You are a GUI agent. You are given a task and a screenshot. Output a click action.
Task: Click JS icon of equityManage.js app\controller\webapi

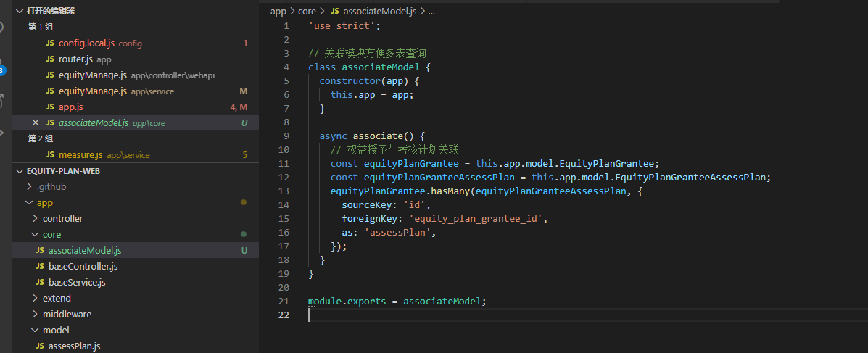(x=50, y=75)
